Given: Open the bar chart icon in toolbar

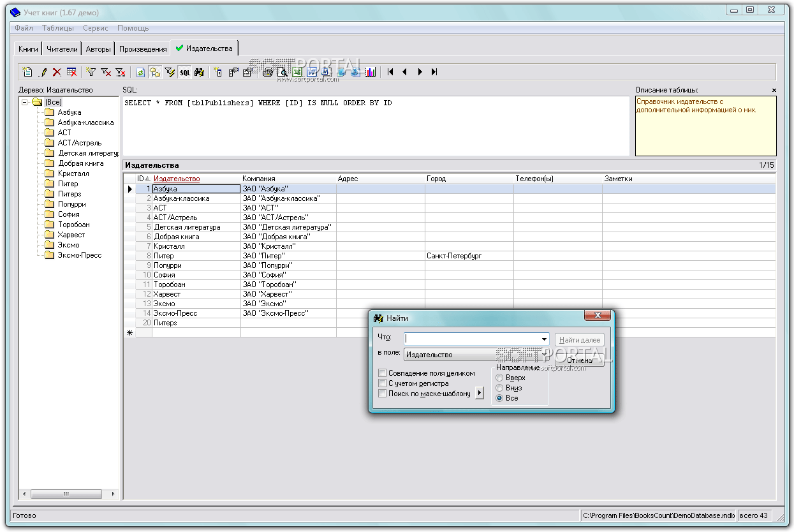Looking at the screenshot, I should click(x=371, y=72).
